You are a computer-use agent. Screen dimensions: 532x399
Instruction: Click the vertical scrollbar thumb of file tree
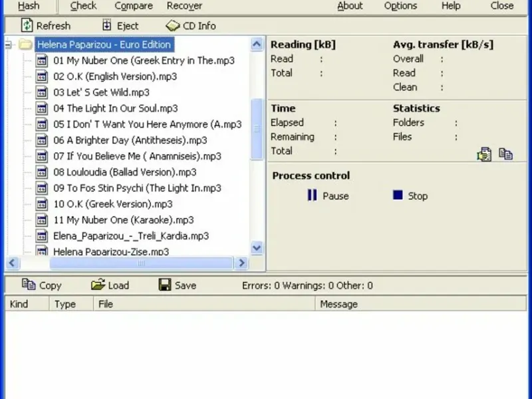(257, 129)
